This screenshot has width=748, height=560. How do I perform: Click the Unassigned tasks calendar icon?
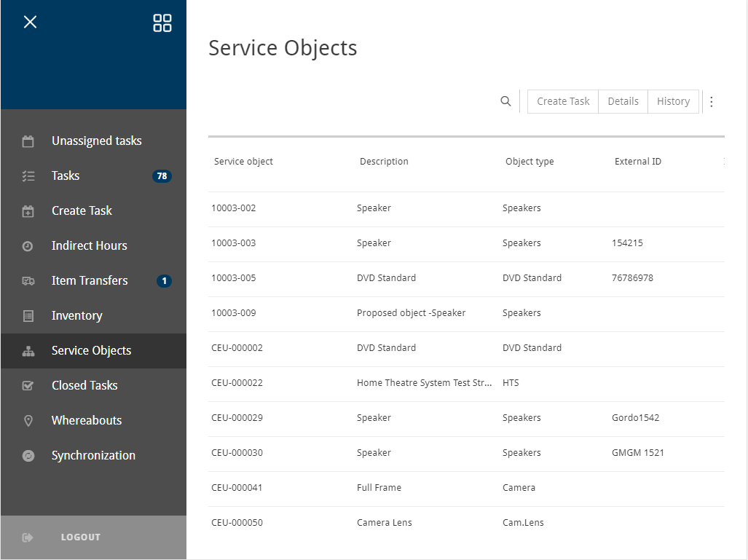pyautogui.click(x=28, y=141)
